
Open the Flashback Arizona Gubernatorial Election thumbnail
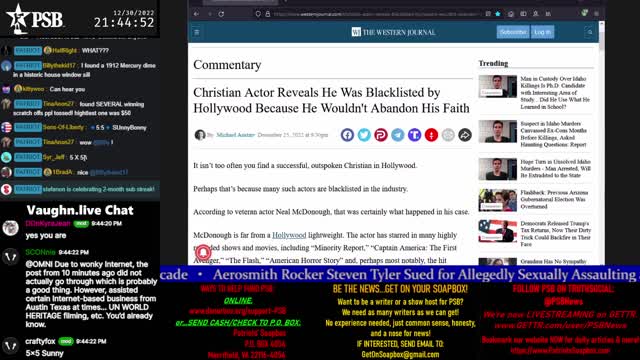coord(498,200)
